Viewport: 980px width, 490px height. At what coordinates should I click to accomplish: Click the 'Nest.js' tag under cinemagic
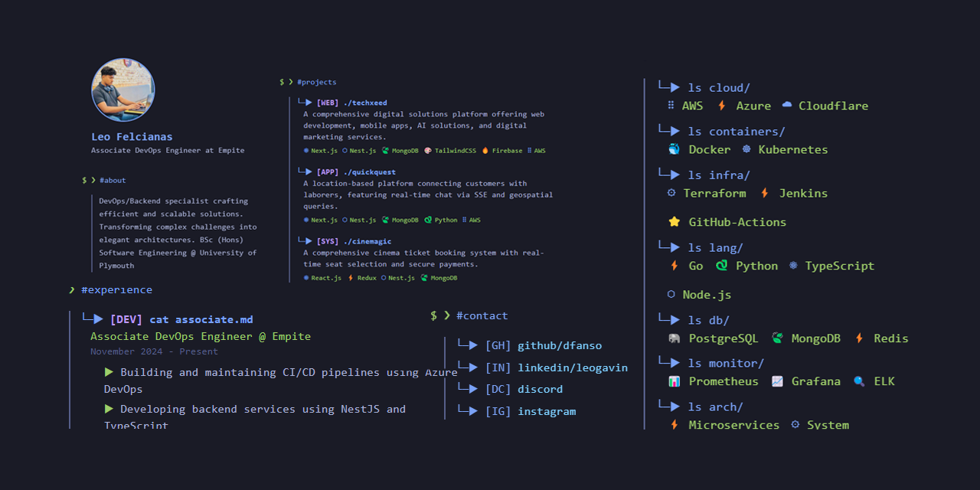click(x=401, y=278)
